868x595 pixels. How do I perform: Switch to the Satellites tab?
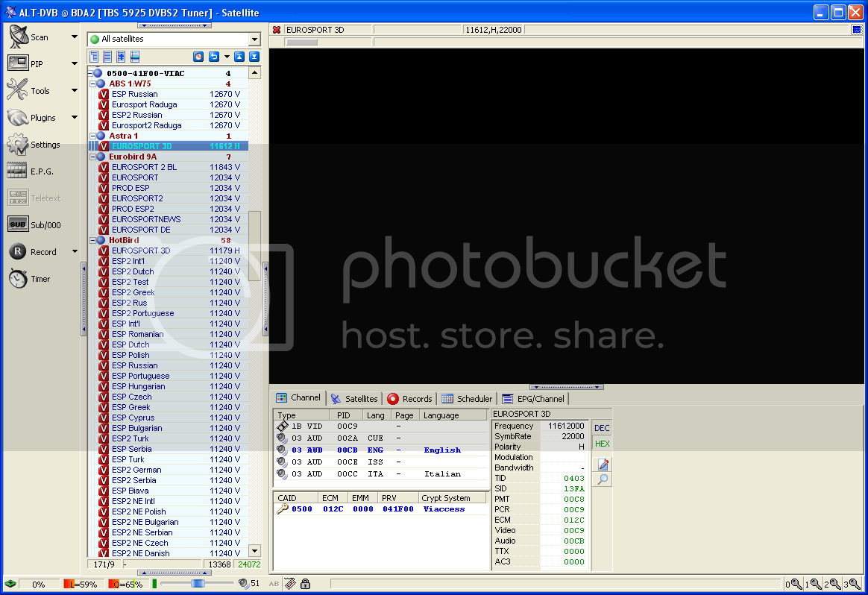click(354, 398)
